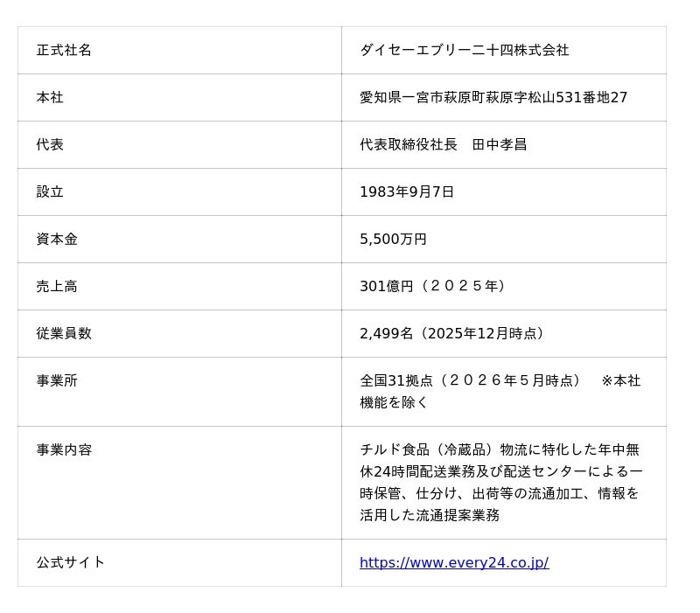Click the 正式社名 label cell
The height and width of the screenshot is (613, 700).
pos(64,50)
